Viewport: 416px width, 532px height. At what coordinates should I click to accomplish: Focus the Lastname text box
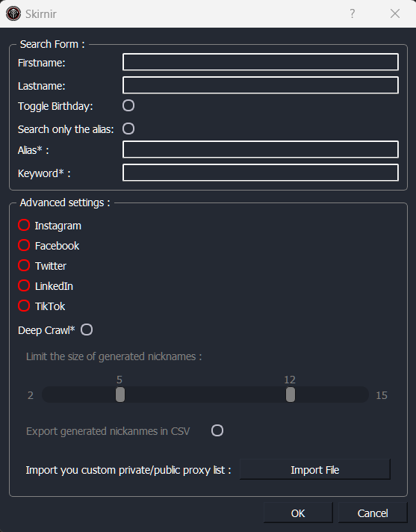tap(261, 85)
